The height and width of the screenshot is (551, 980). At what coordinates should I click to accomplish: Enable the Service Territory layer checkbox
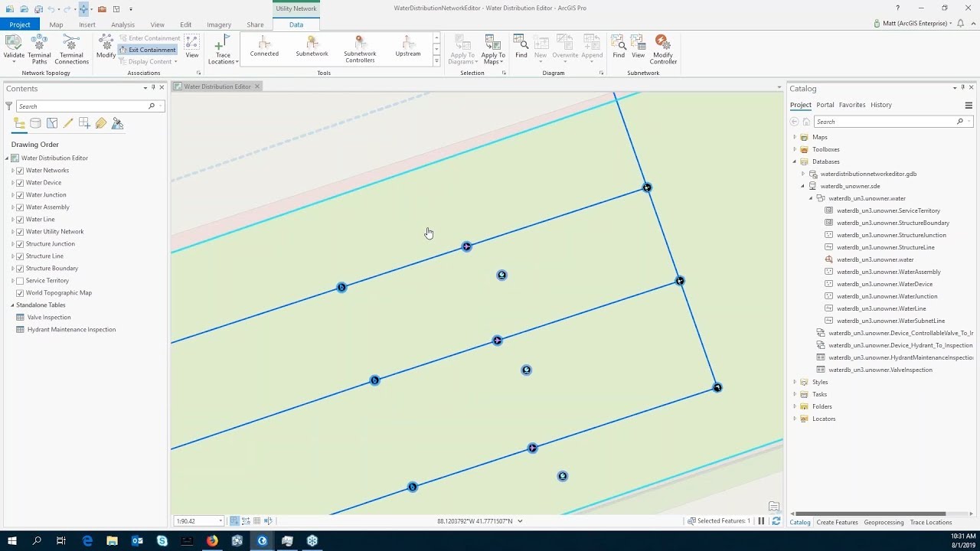click(x=20, y=281)
